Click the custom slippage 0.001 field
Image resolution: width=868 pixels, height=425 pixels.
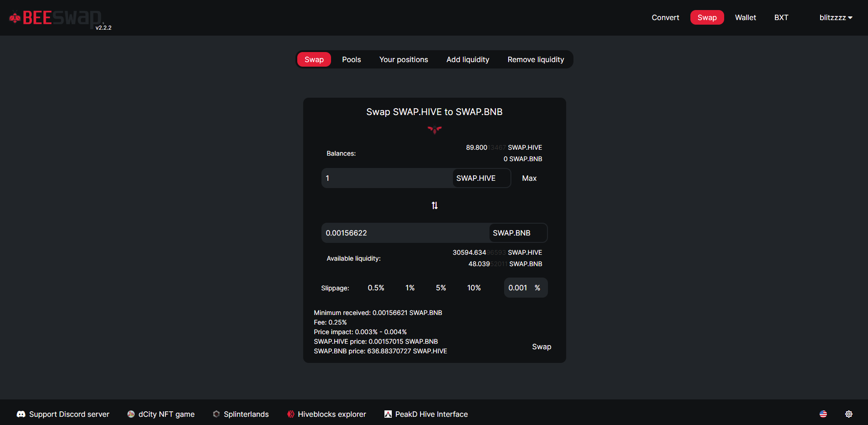tap(518, 288)
